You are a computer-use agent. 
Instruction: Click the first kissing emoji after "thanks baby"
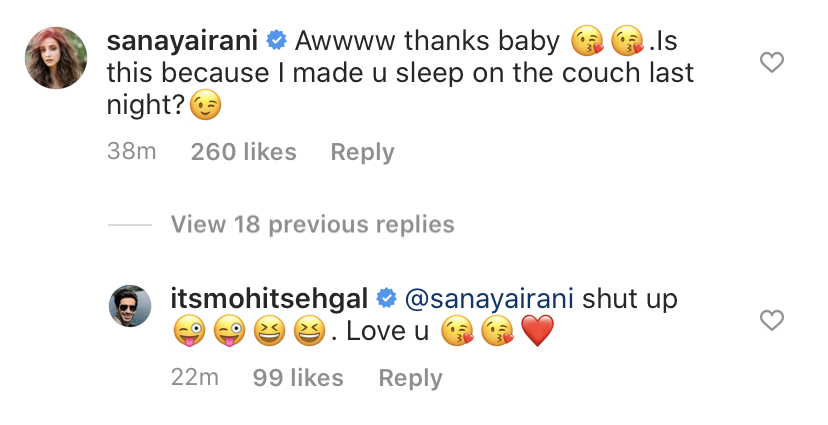(584, 41)
